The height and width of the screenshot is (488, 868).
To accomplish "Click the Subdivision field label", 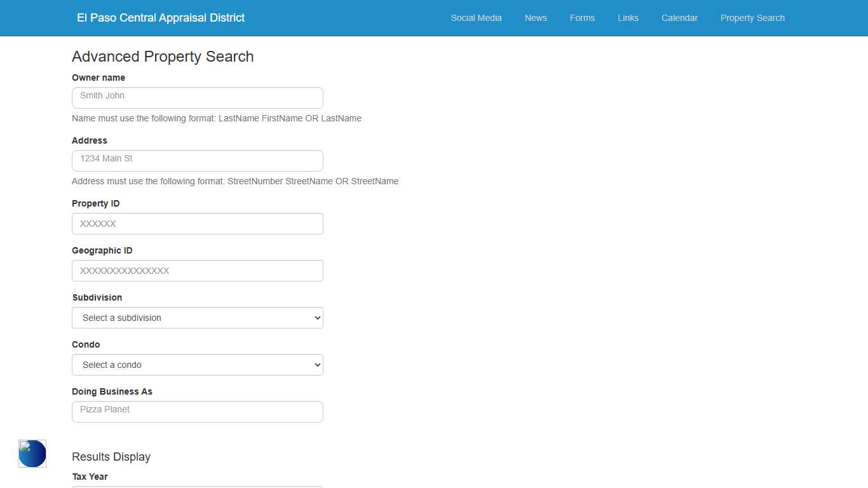I will click(97, 297).
